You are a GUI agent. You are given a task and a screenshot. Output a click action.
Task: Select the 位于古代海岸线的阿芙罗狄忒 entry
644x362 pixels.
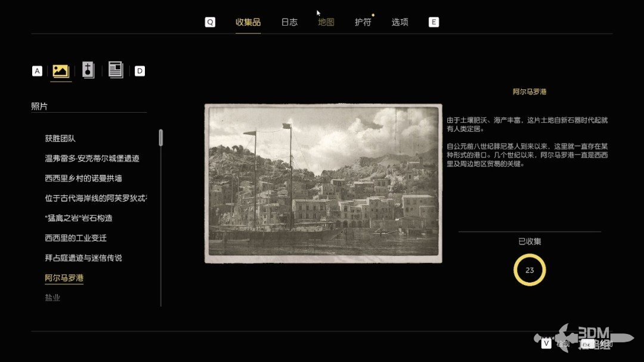(x=95, y=199)
